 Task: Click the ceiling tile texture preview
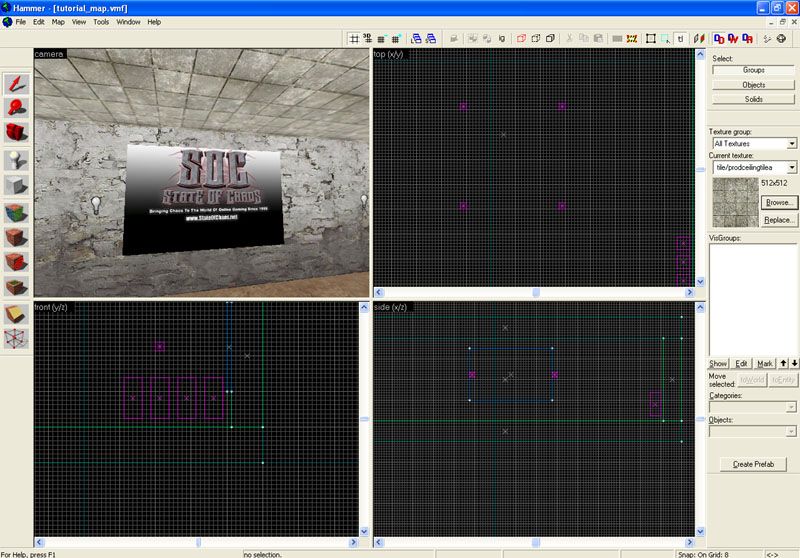(x=734, y=202)
